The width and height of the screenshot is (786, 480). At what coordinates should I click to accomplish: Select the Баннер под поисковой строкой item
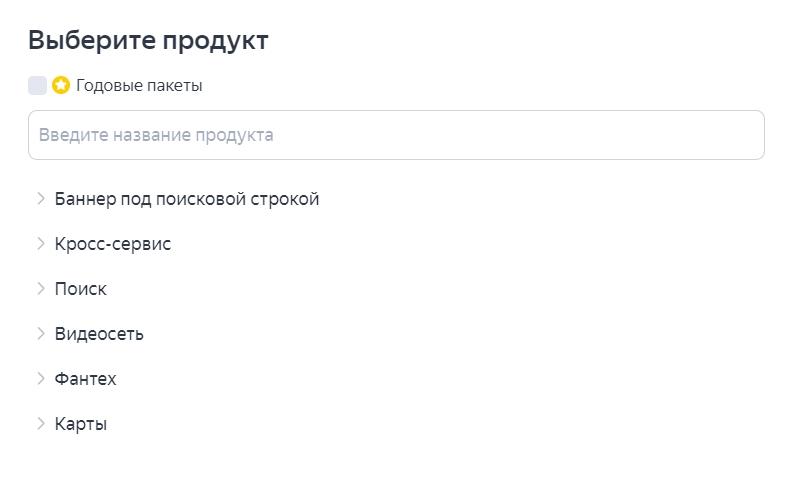187,199
